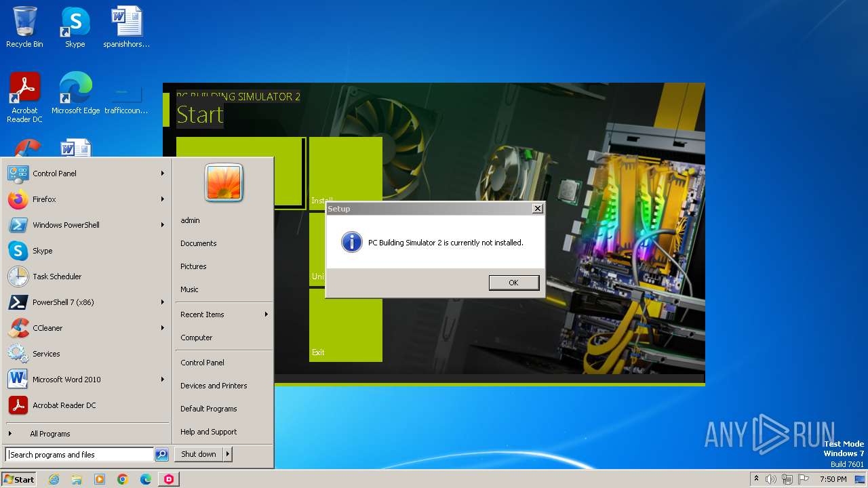Click the Control Panel icon in Start menu
The image size is (868, 488).
(18, 174)
